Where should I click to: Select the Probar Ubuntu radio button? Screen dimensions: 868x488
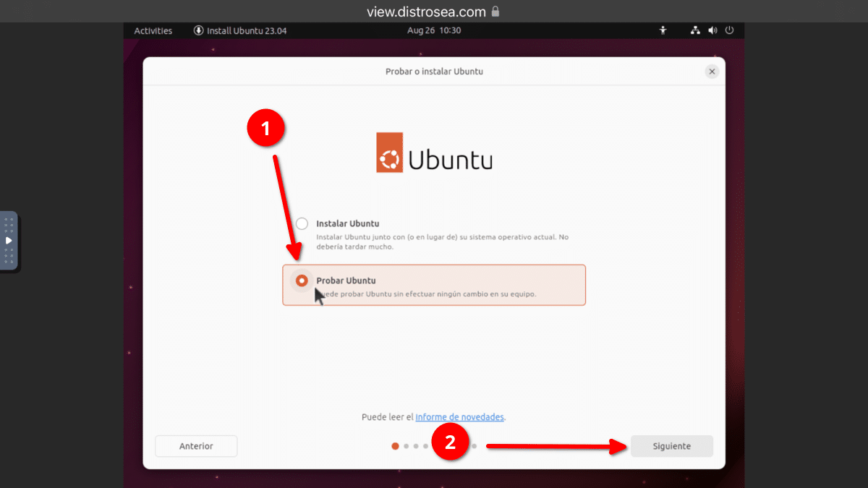coord(302,281)
